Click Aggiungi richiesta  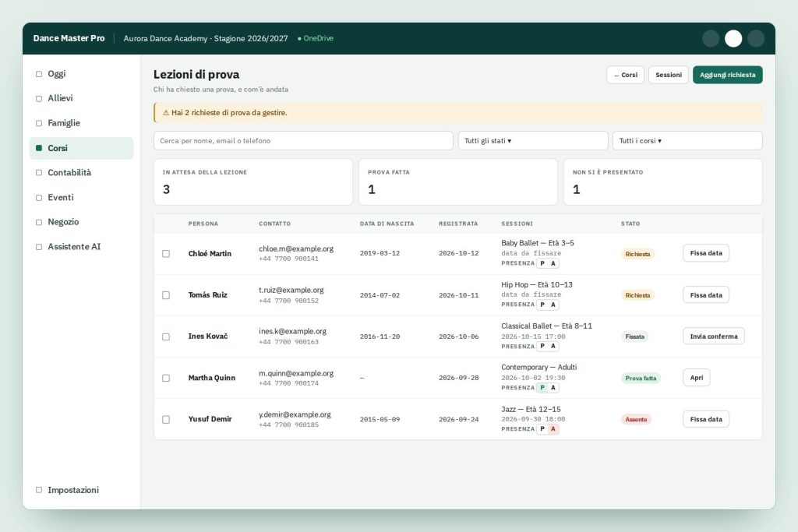point(727,75)
